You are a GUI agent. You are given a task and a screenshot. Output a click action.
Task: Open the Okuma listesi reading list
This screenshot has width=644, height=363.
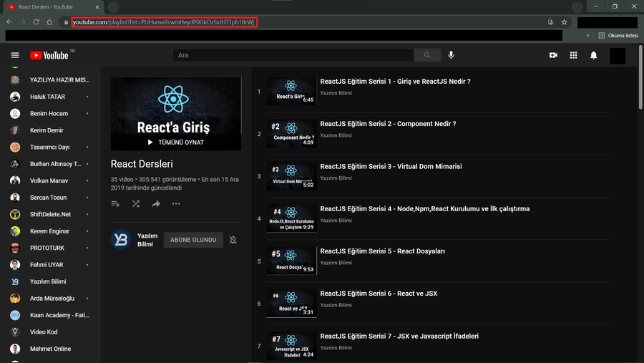[618, 35]
